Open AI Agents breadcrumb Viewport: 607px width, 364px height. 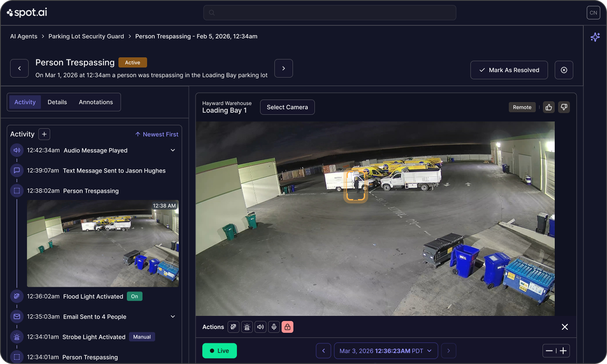coord(24,36)
